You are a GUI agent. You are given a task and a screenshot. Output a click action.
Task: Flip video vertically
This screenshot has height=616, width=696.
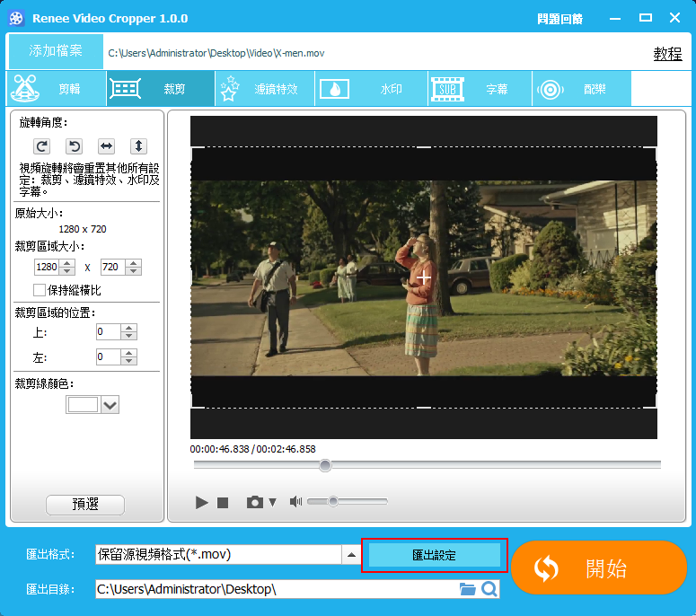pos(138,146)
